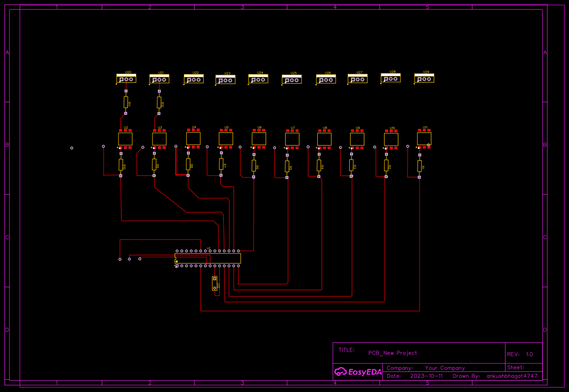569x392 pixels.
Task: Click the "TITLE:" label
Action: pyautogui.click(x=347, y=350)
